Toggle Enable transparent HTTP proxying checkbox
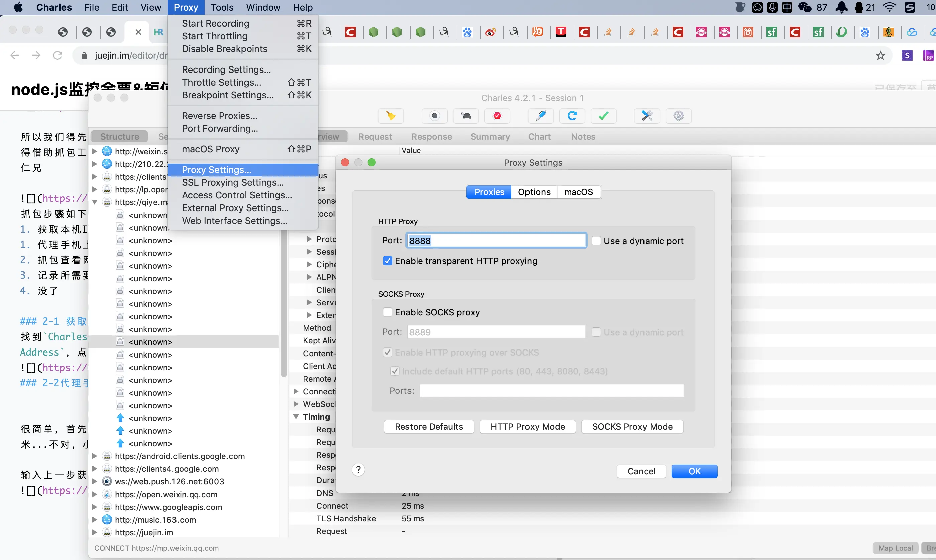 point(388,261)
